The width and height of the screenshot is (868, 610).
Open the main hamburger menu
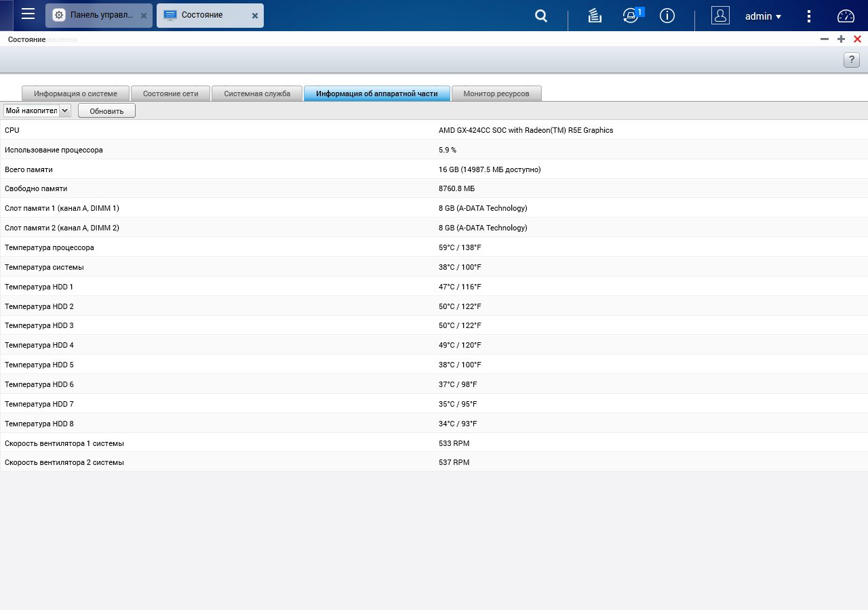tap(28, 14)
